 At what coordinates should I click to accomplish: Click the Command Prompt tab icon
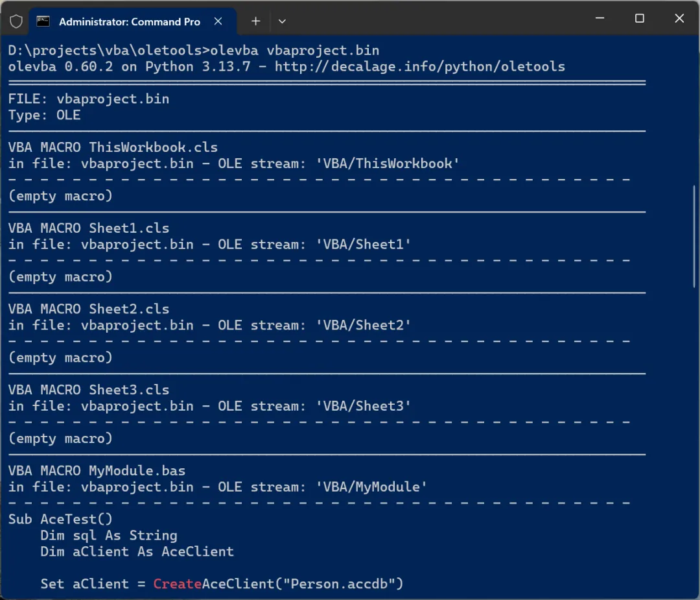pyautogui.click(x=43, y=21)
